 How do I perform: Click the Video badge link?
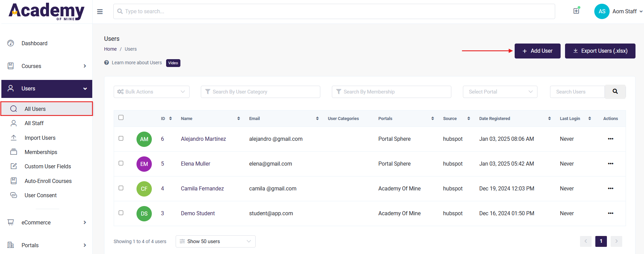[173, 63]
